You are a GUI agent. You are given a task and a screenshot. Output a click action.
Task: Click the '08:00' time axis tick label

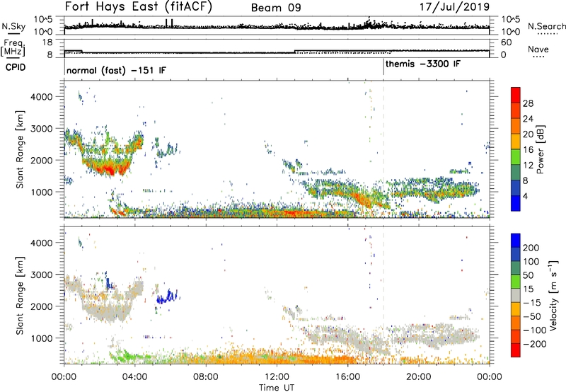pos(206,377)
